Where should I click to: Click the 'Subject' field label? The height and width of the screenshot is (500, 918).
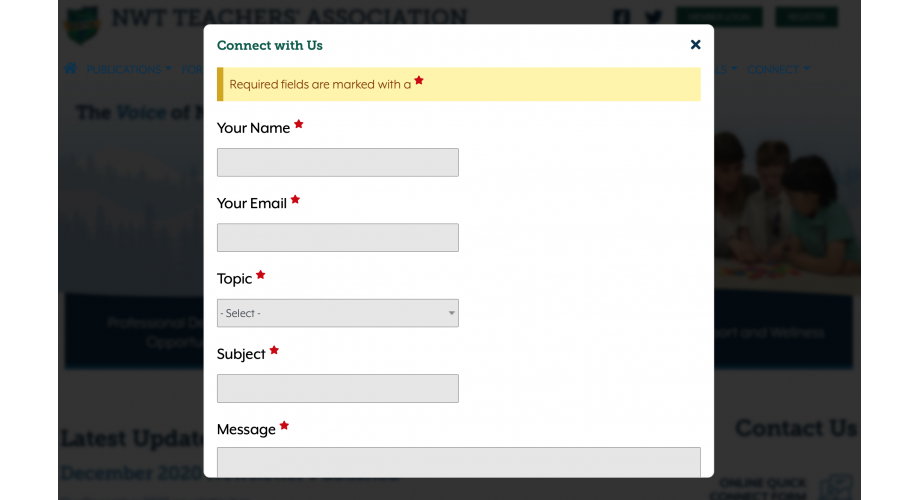241,354
